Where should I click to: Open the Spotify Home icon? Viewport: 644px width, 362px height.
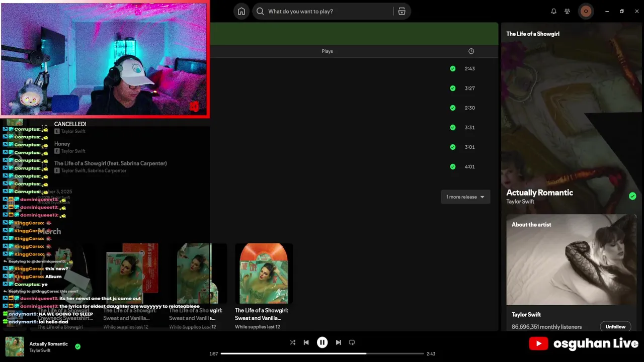(242, 11)
